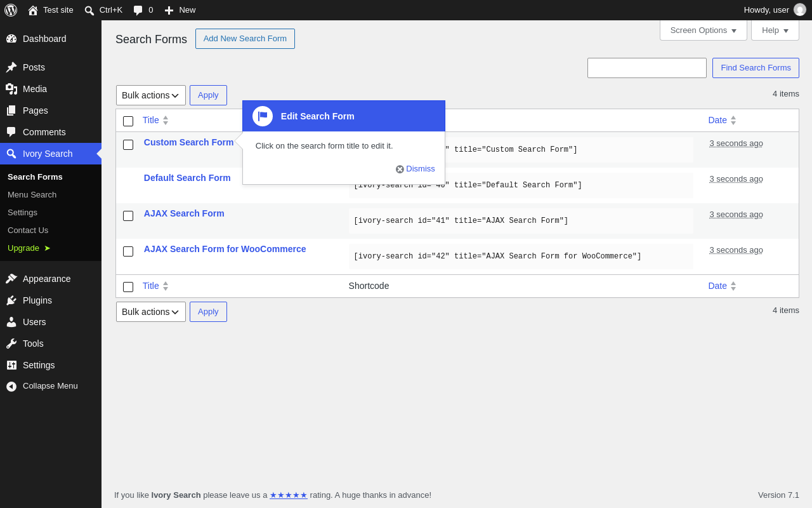812x508 pixels.
Task: Click Add New Search Form button
Action: tap(245, 39)
